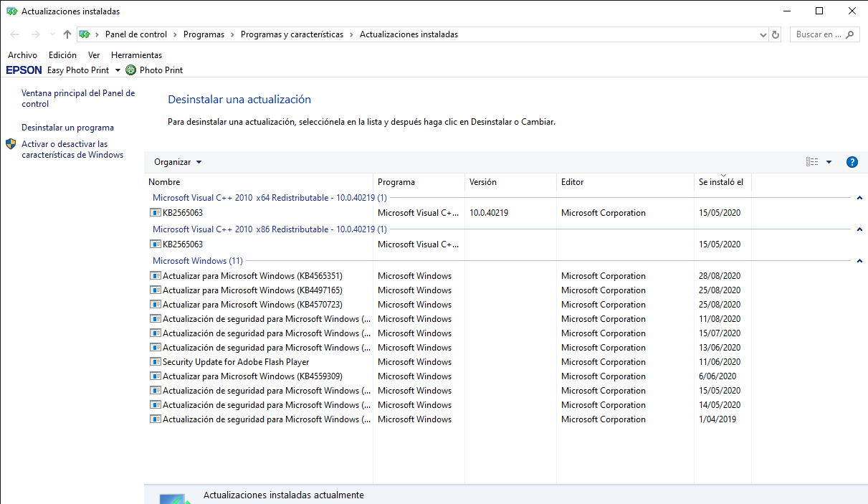Viewport: 868px width, 504px height.
Task: Click Programas y características breadcrumb
Action: click(292, 34)
